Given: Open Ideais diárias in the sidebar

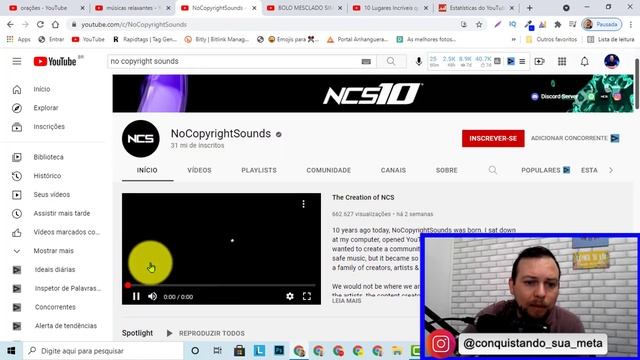Looking at the screenshot, I should point(56,269).
